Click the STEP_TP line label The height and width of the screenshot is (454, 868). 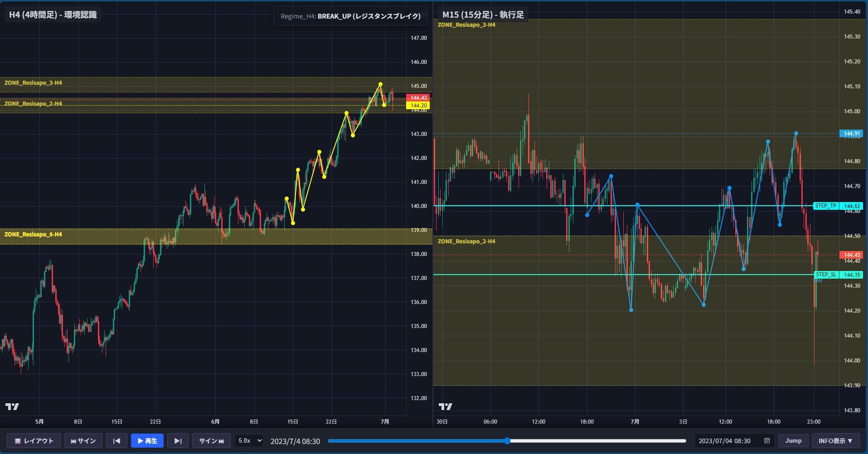(826, 206)
